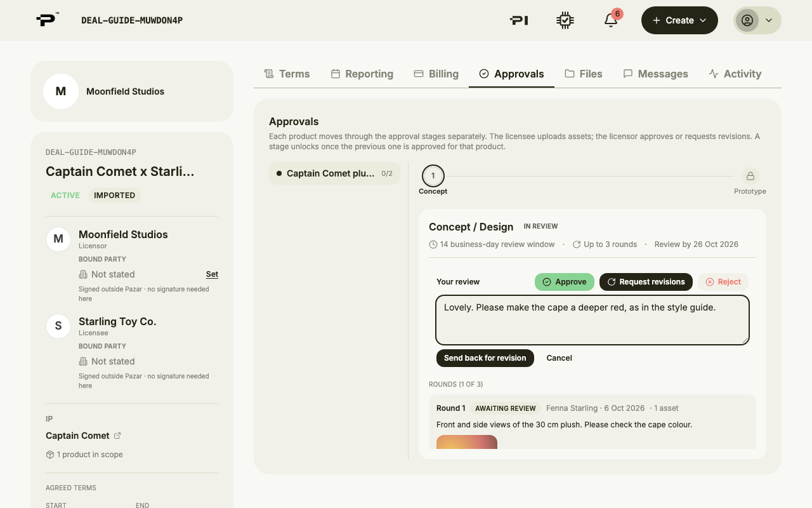Click the 'Up to 3 rounds' text
812x508 pixels.
pyautogui.click(x=610, y=244)
